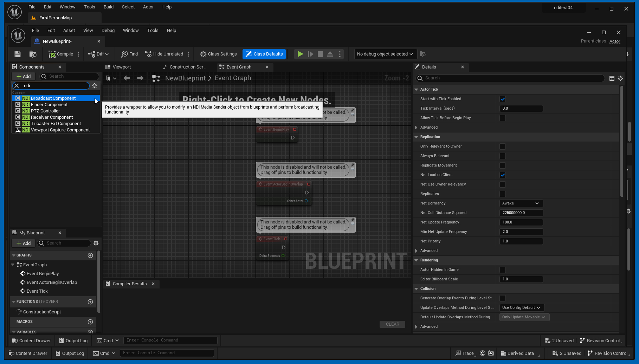639x364 pixels.
Task: Open Details panel settings gear
Action: [620, 78]
